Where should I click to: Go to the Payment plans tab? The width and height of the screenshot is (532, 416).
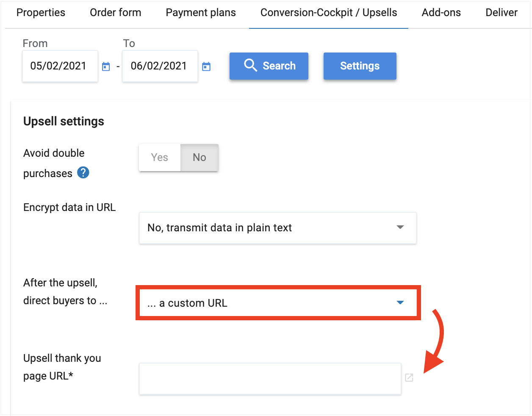(201, 13)
